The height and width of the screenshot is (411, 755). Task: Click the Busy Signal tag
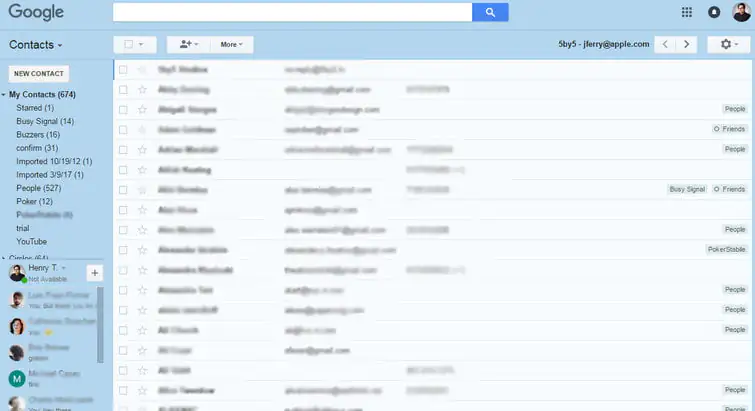pos(687,189)
